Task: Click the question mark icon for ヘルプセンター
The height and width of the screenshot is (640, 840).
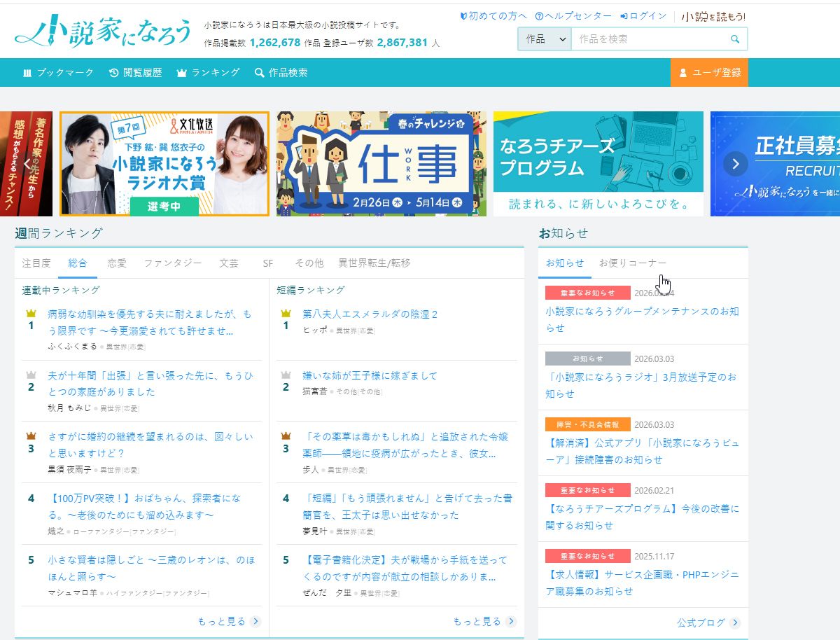Action: click(x=538, y=15)
